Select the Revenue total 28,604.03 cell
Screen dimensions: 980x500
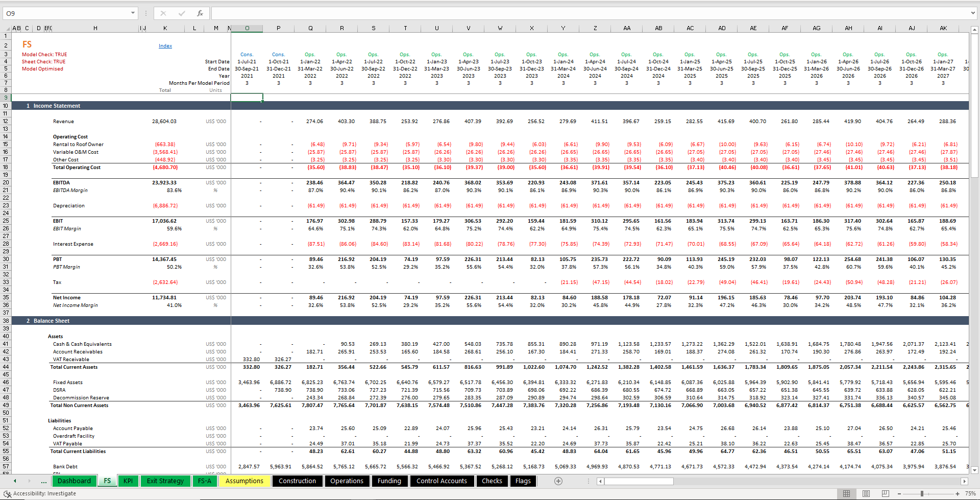pyautogui.click(x=164, y=122)
